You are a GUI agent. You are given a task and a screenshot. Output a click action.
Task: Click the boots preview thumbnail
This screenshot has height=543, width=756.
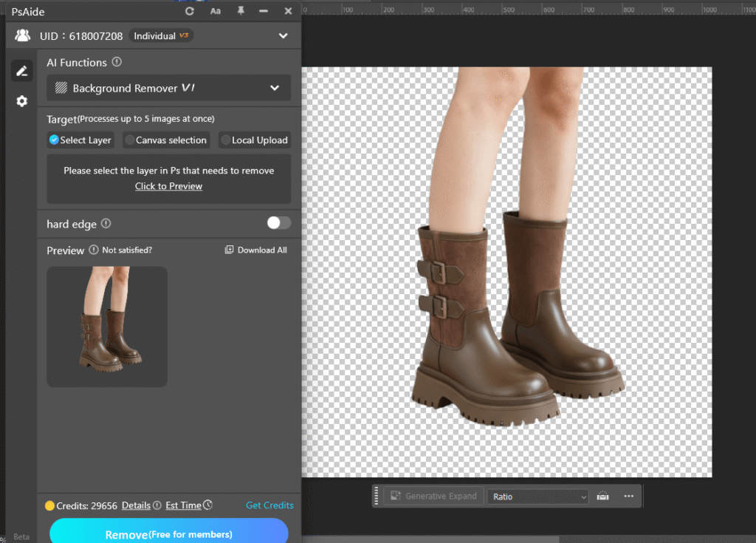click(106, 327)
